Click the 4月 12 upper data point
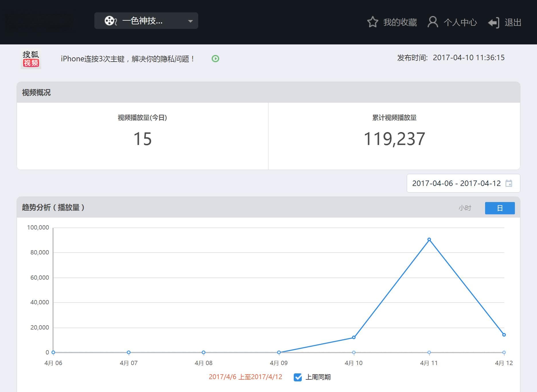This screenshot has width=537, height=392. click(x=504, y=335)
